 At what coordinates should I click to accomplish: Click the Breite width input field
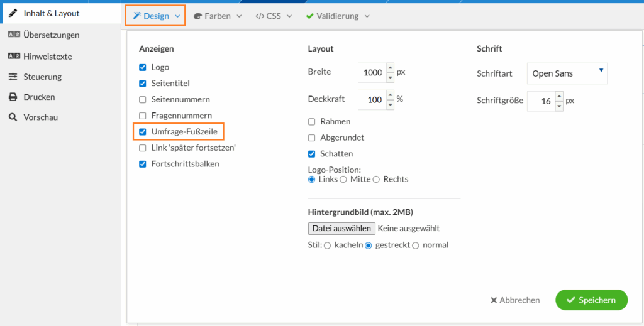372,72
